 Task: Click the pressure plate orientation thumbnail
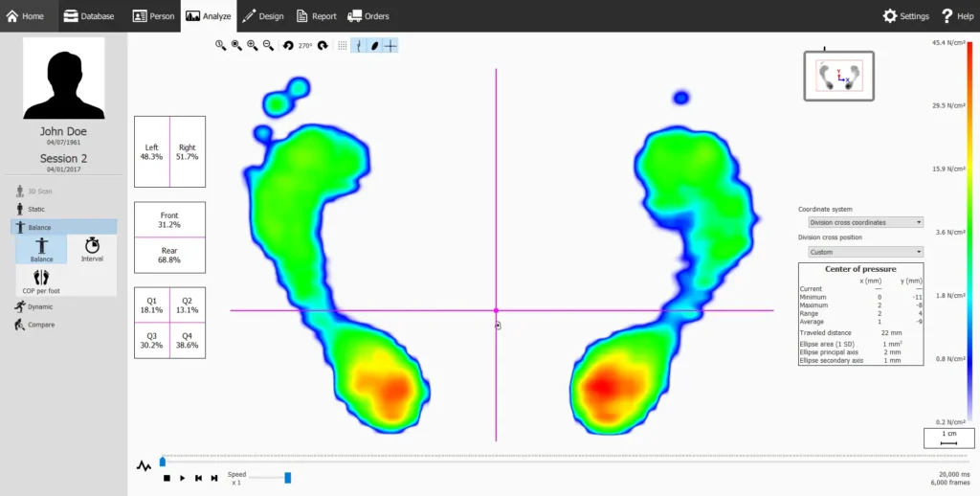(838, 74)
